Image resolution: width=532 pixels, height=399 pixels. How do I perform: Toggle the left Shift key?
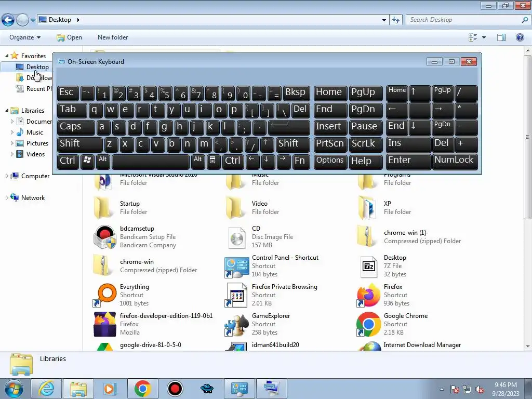(x=79, y=144)
